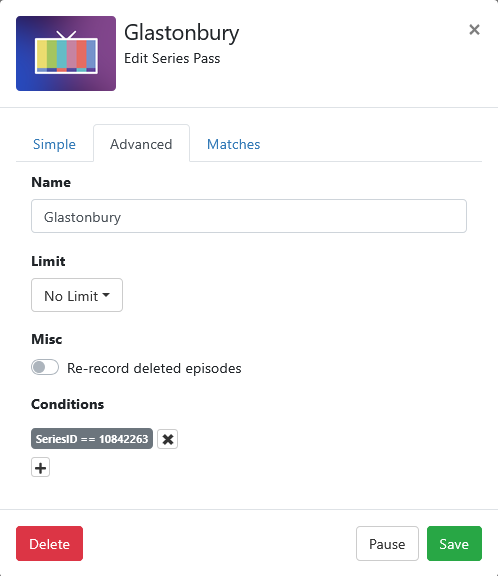Screen dimensions: 498x576
Task: Click the Edit Series Pass subtitle
Action: [172, 59]
